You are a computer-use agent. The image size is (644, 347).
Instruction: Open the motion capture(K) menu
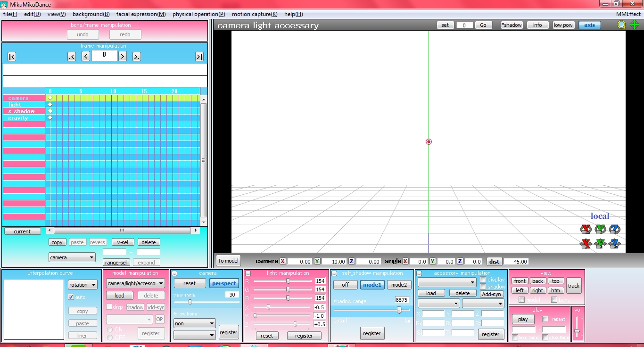[x=255, y=14]
